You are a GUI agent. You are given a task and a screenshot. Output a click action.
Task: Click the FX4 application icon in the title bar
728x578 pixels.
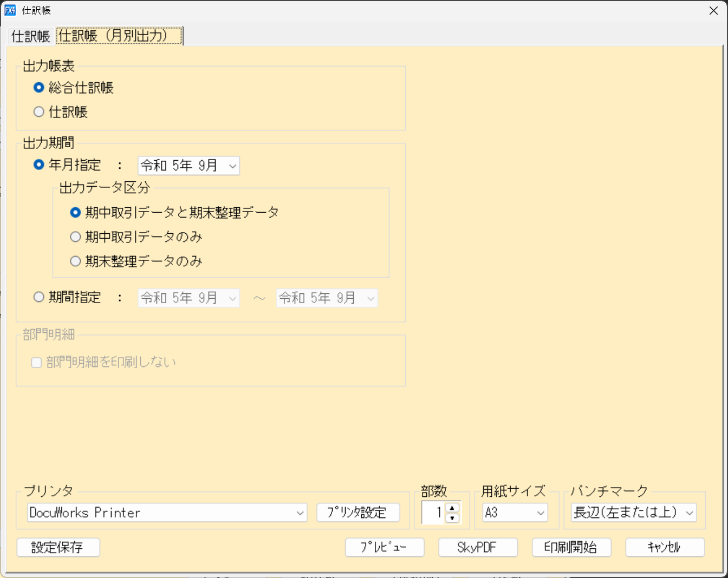coord(10,10)
